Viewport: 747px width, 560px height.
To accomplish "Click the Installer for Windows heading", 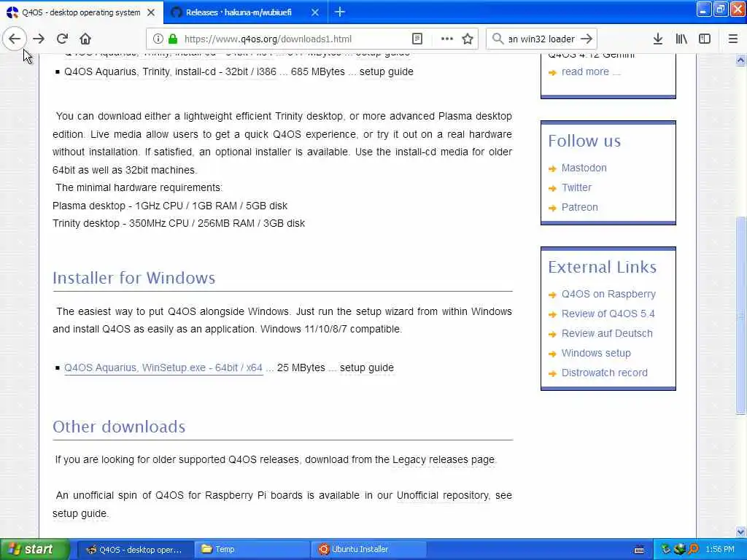I will [x=134, y=278].
